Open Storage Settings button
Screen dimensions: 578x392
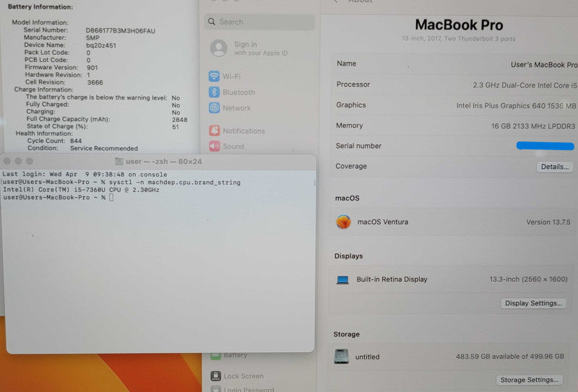pos(529,380)
